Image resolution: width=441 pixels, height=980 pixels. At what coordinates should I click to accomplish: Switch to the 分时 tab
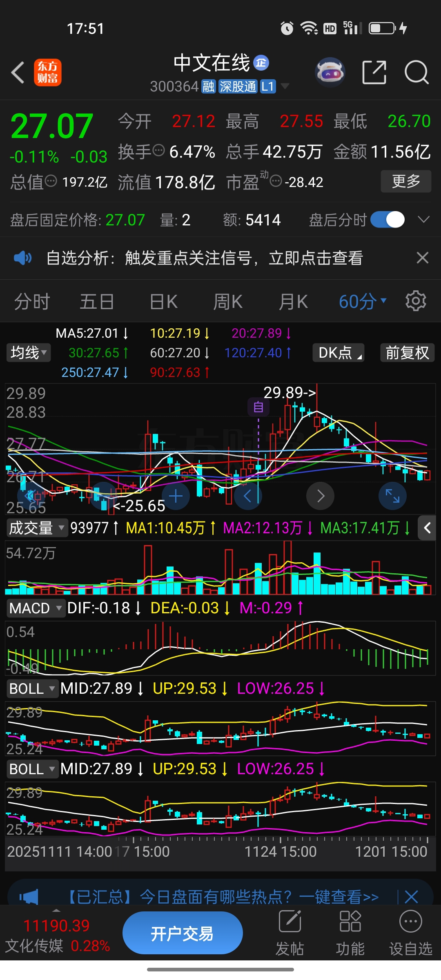click(x=32, y=302)
